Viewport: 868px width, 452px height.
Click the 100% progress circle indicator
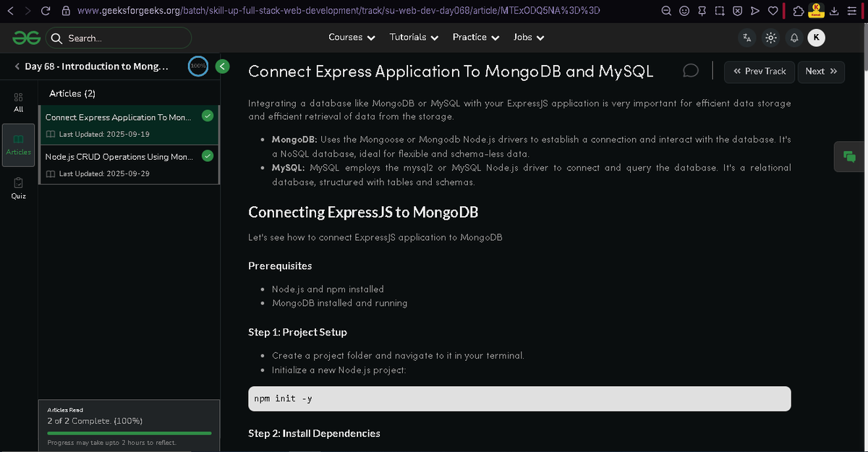point(198,66)
